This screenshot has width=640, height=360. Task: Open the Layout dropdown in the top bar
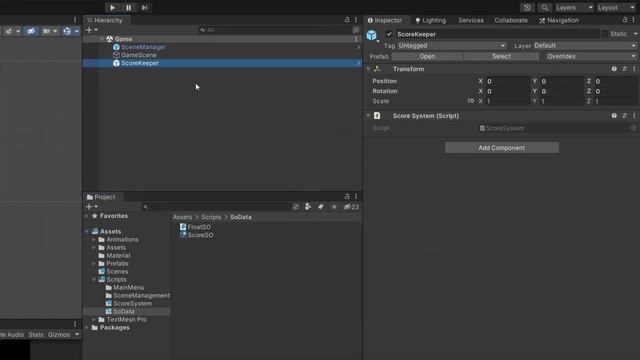tap(616, 7)
